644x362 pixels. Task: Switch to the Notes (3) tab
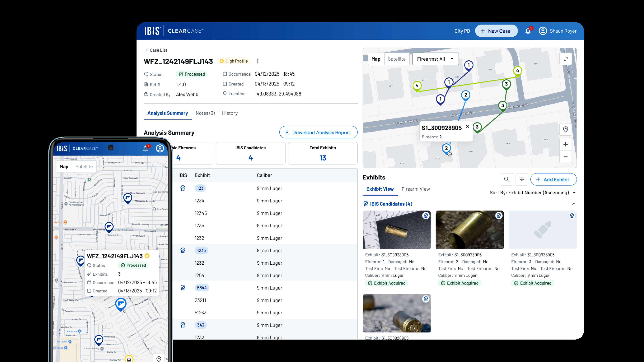pyautogui.click(x=205, y=113)
